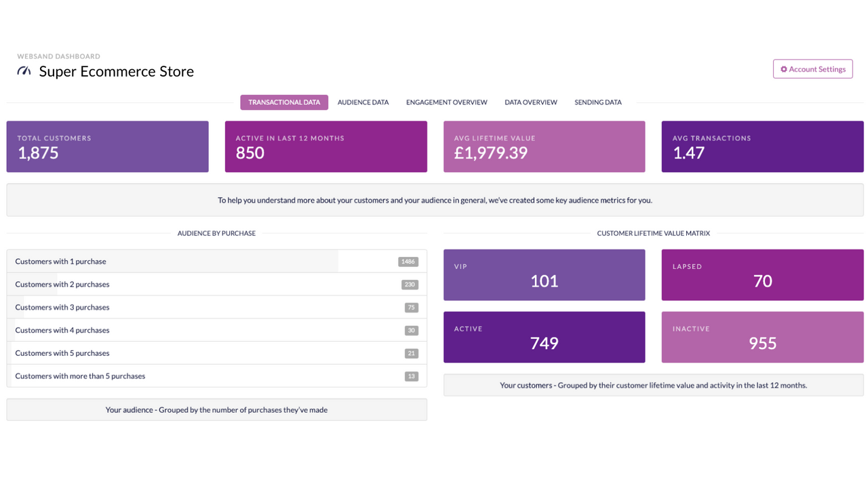Image resolution: width=868 pixels, height=488 pixels.
Task: Select the Engagement Overview tab
Action: click(446, 102)
